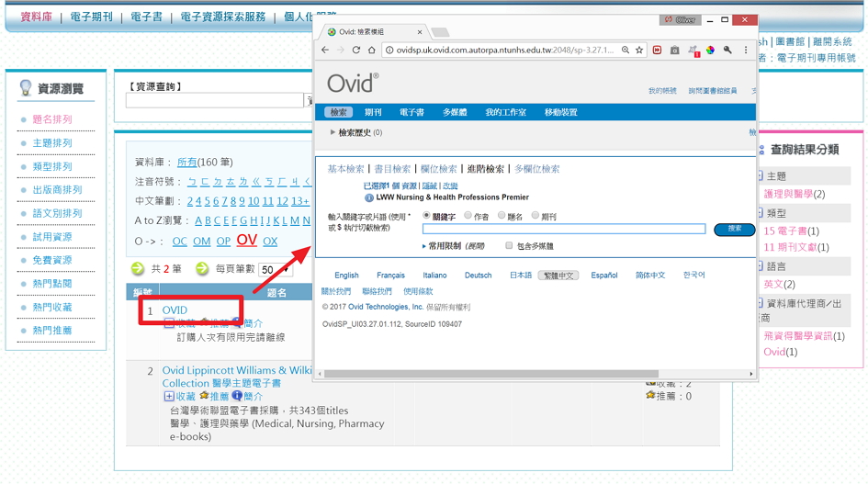
Task: Open the color wheel extension icon
Action: tap(710, 50)
